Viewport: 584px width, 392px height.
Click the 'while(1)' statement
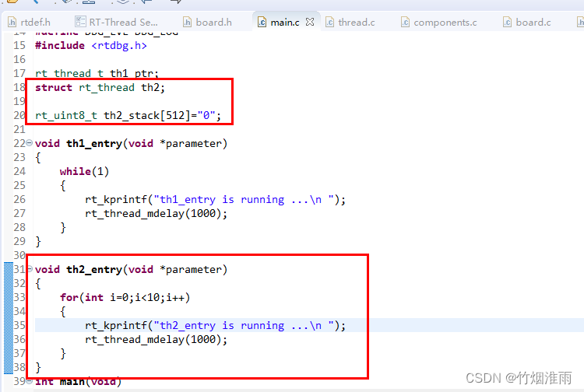point(84,171)
